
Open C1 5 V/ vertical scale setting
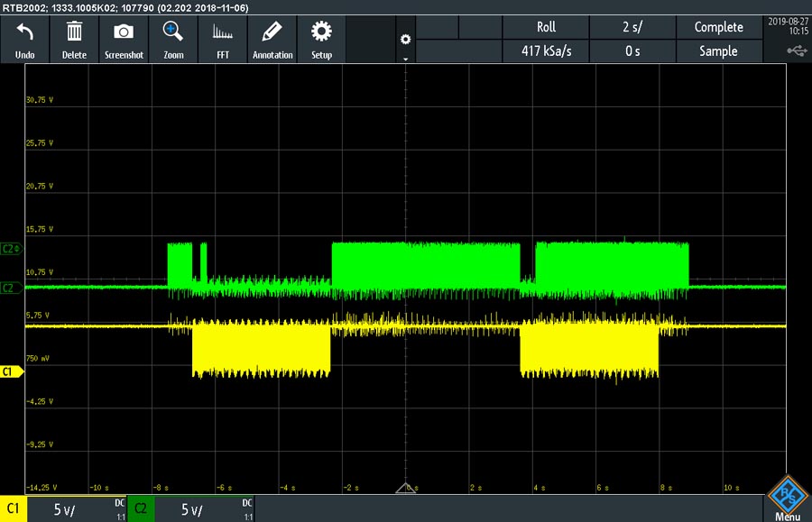click(x=65, y=510)
